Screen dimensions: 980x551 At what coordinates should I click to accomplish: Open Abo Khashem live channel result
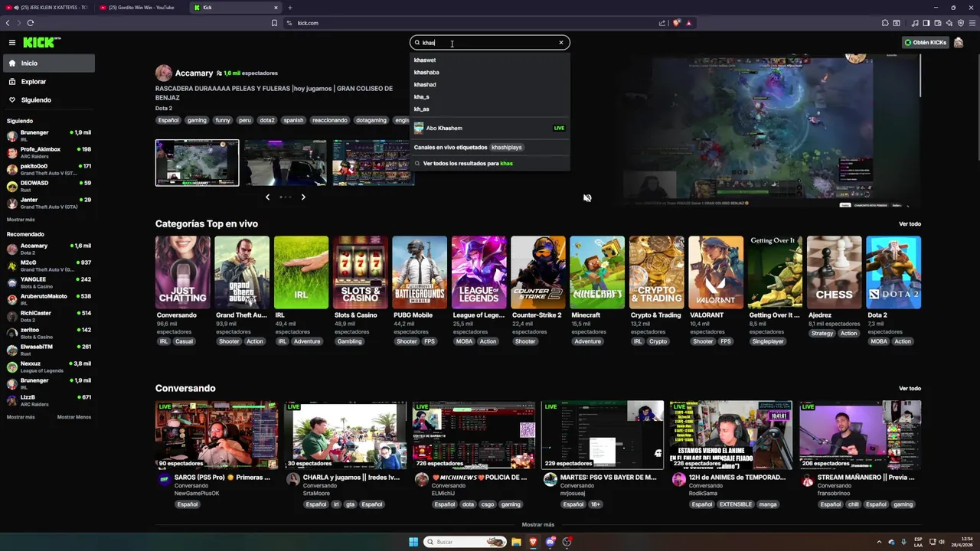490,128
